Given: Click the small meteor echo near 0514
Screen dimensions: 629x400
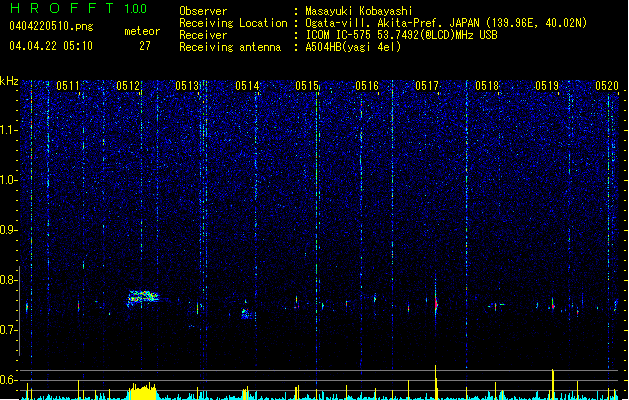Looking at the screenshot, I should click(246, 313).
